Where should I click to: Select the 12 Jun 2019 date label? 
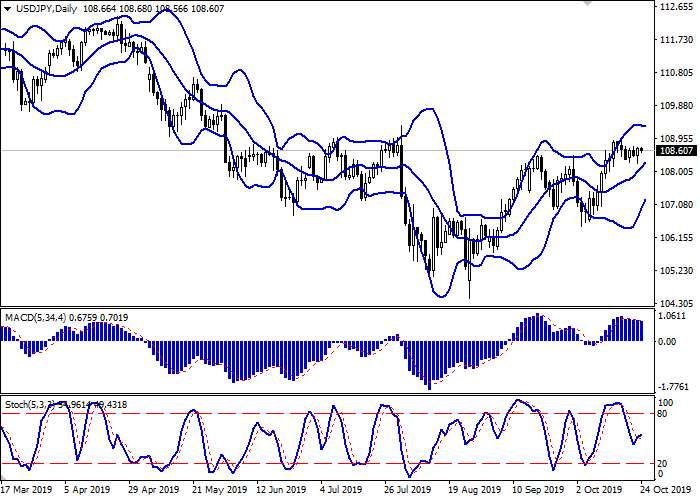(x=279, y=491)
